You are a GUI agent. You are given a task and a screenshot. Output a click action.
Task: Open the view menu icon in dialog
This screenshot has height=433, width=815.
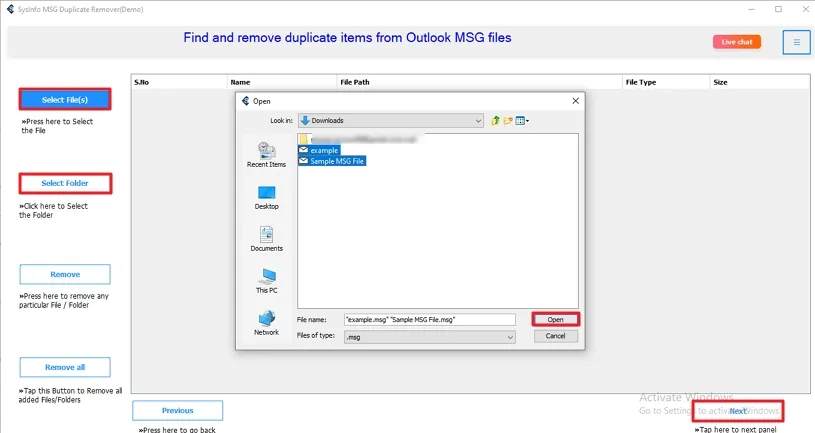click(x=522, y=121)
